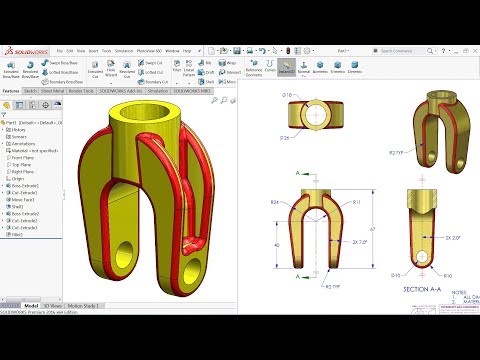Open the Hole Wizard tool
The image size is (480, 360).
(x=111, y=68)
